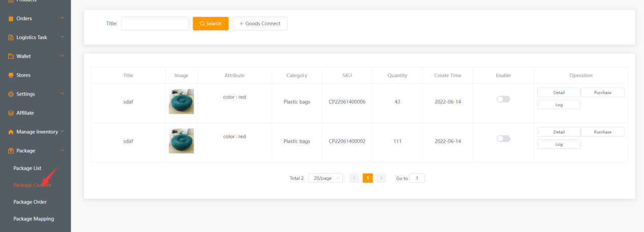
Task: Click the Affiliate icon in sidebar
Action: (11, 113)
